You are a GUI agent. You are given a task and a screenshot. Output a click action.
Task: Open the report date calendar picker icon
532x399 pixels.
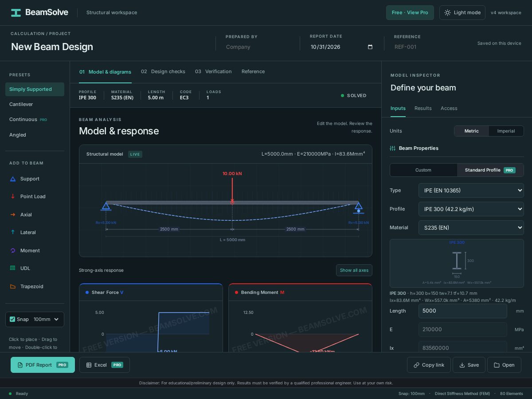(370, 47)
